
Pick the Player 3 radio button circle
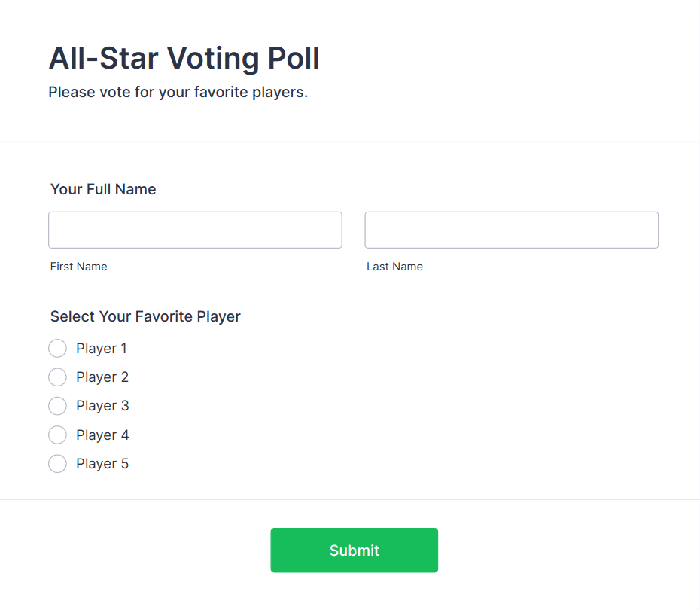point(57,406)
